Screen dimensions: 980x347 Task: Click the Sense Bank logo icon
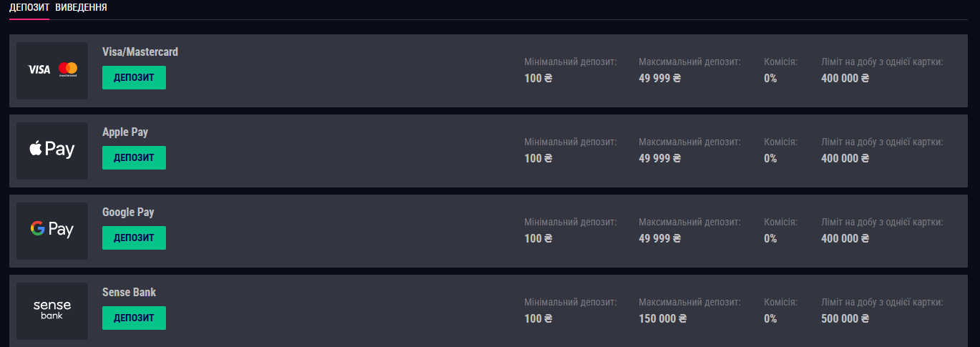pos(52,311)
